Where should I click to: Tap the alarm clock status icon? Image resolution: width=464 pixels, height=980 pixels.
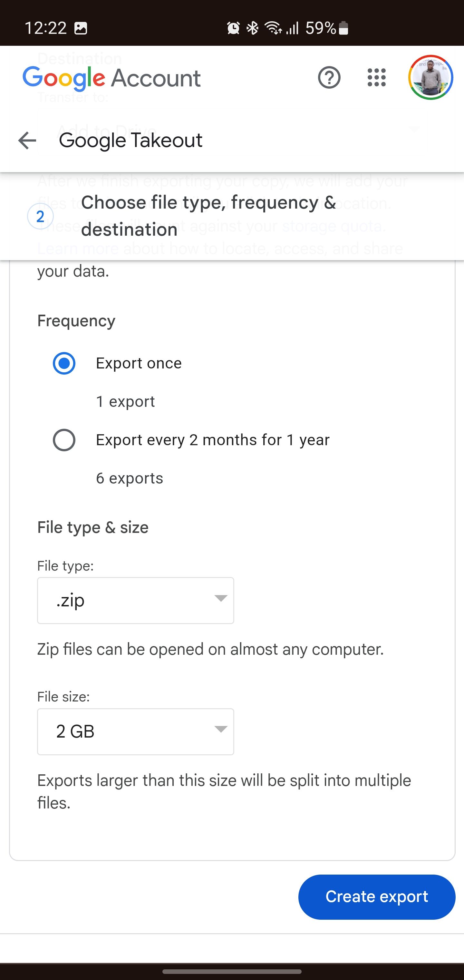(233, 28)
